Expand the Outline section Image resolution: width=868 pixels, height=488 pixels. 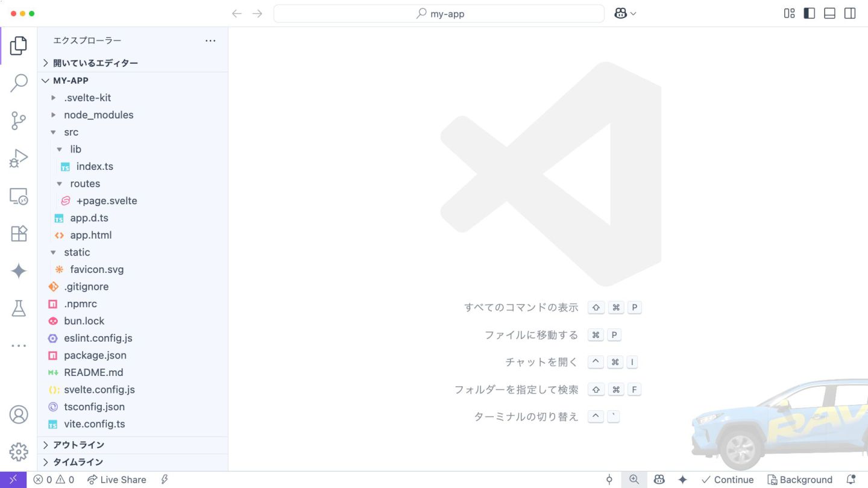pyautogui.click(x=133, y=445)
